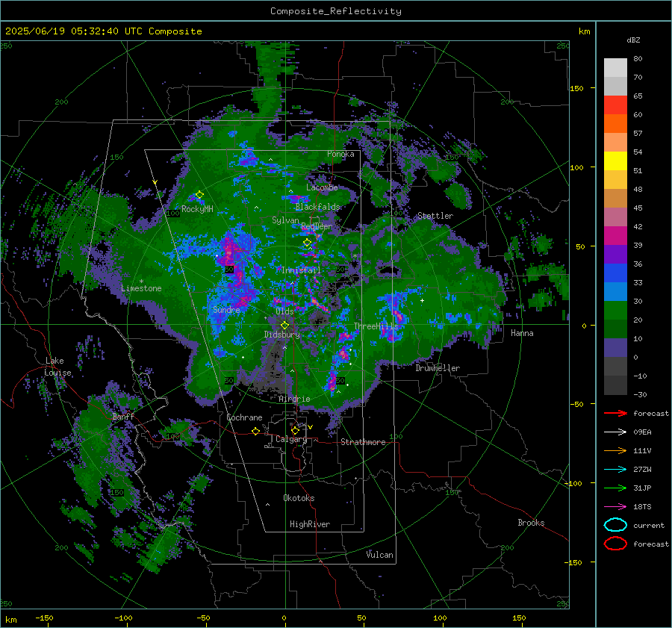The image size is (672, 628).
Task: Select the bright green 30 dBZ swatch
Action: tap(615, 311)
